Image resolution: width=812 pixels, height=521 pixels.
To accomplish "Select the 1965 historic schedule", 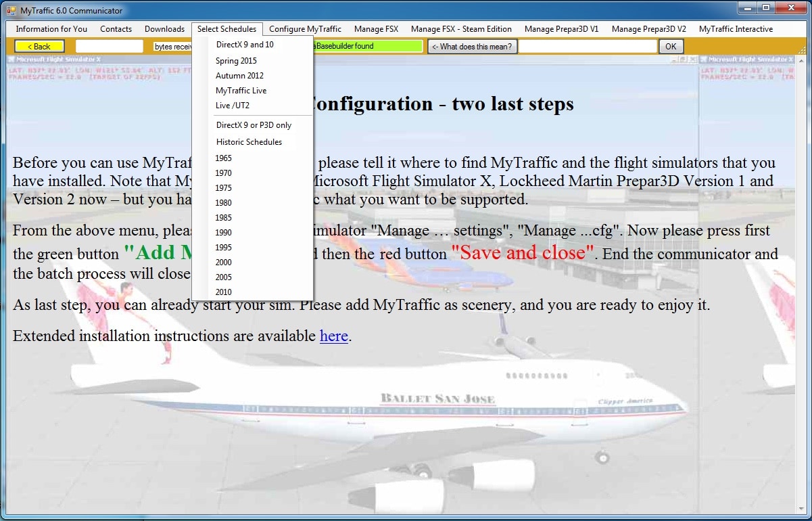I will point(224,158).
